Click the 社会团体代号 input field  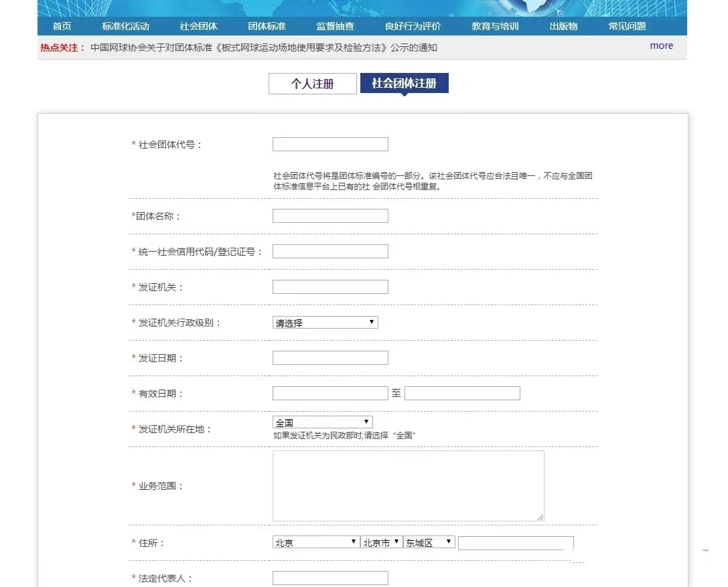(330, 145)
